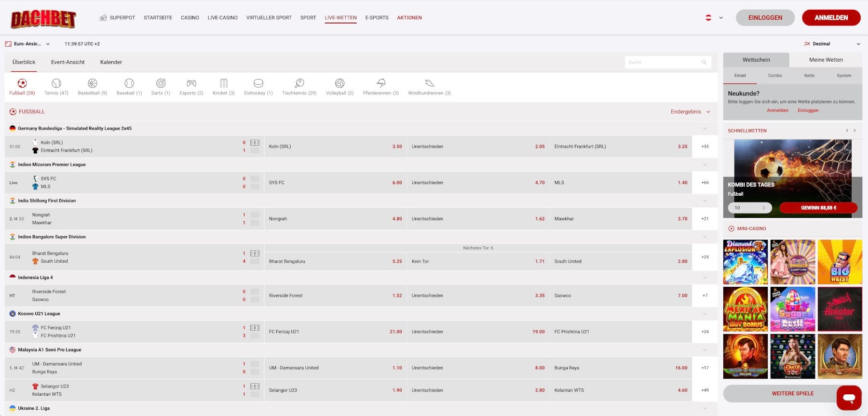
Task: Open the Meine Wetten tab
Action: (x=826, y=60)
